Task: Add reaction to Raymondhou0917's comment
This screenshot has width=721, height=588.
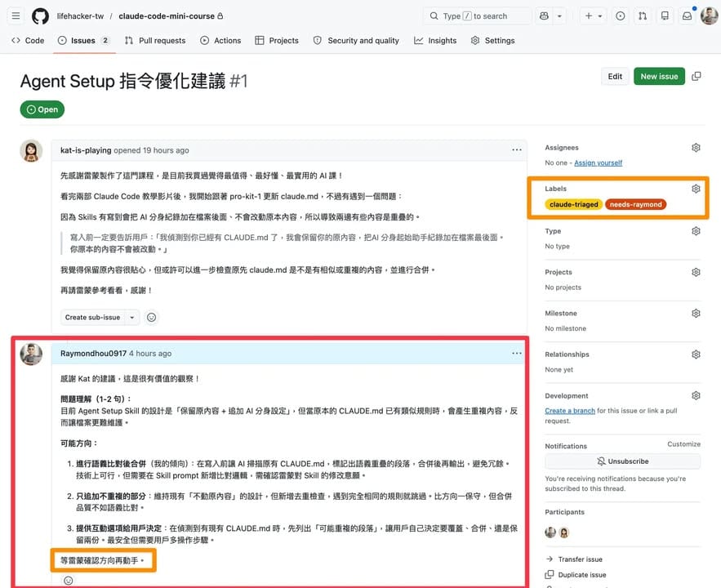Action: pyautogui.click(x=68, y=581)
